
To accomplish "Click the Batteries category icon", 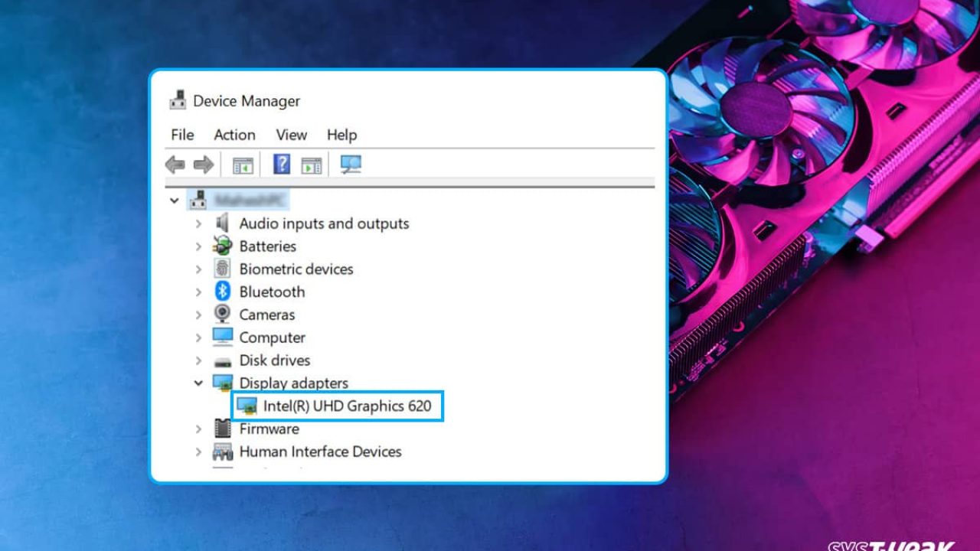I will pos(222,246).
